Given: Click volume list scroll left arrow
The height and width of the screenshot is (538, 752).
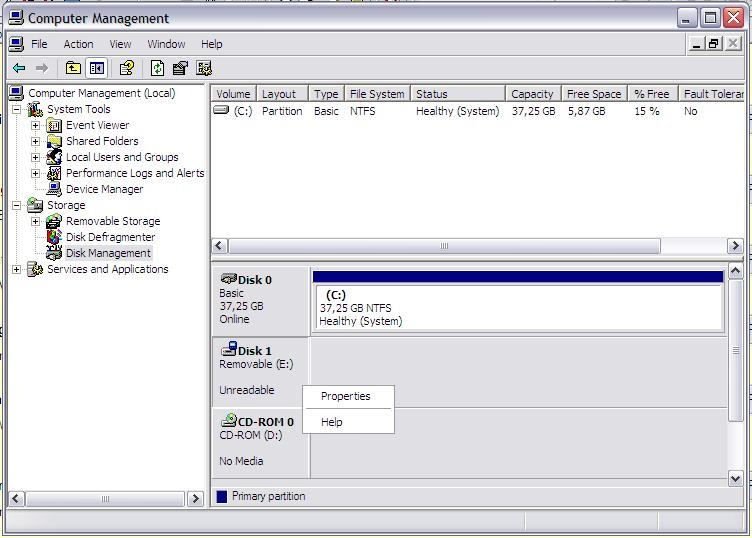Looking at the screenshot, I should pos(219,246).
